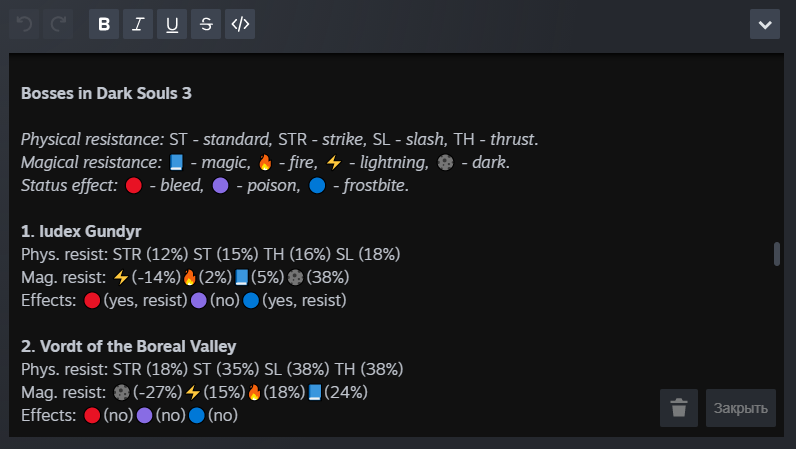Toggle Underline text formatting
Image resolution: width=796 pixels, height=449 pixels.
click(172, 25)
